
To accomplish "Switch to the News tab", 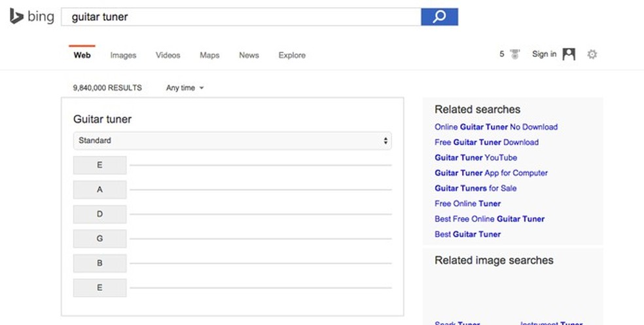I will (249, 55).
